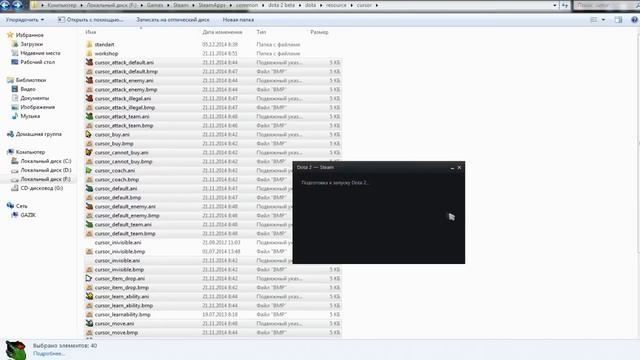Click the cursor_attack_illegal.ani file icon

pos(89,98)
